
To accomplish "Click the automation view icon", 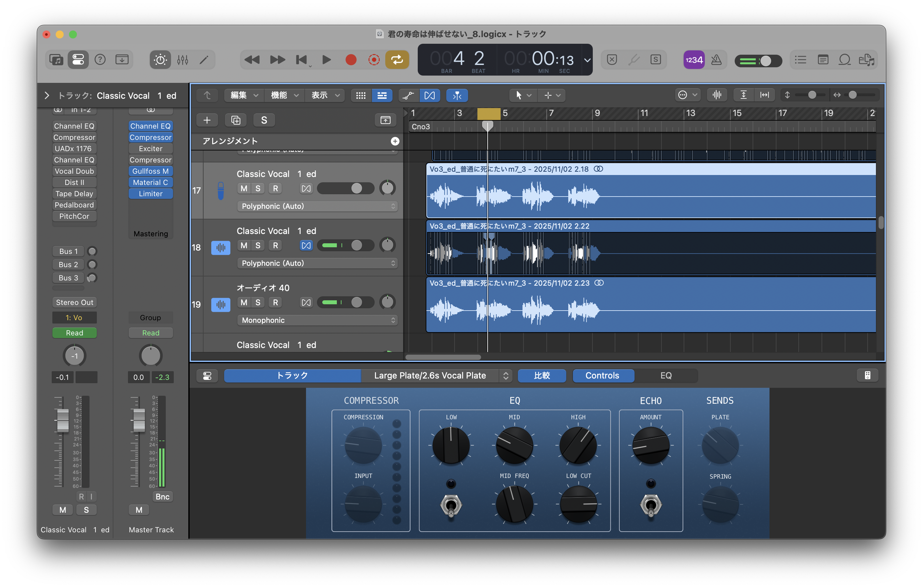I will coord(408,95).
